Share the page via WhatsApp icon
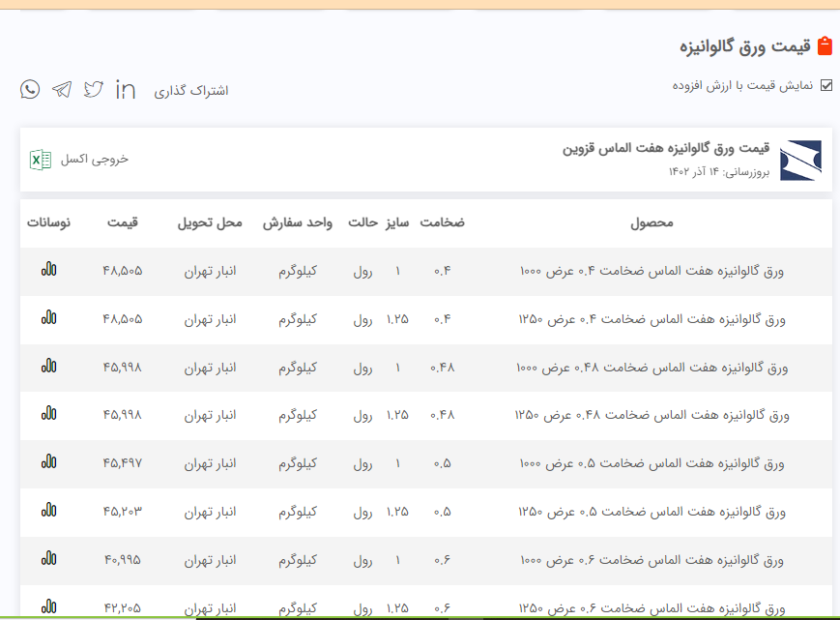The image size is (840, 620). point(30,89)
